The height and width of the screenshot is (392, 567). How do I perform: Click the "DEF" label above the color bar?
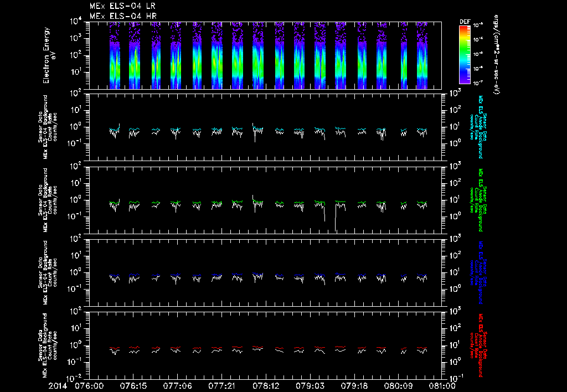465,22
